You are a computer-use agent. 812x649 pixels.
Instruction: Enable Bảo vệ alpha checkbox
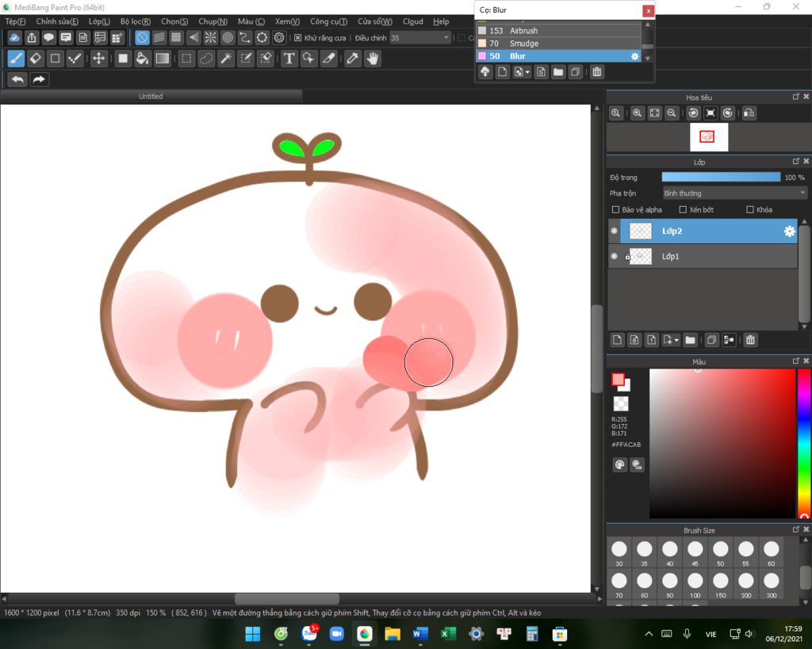(x=615, y=210)
